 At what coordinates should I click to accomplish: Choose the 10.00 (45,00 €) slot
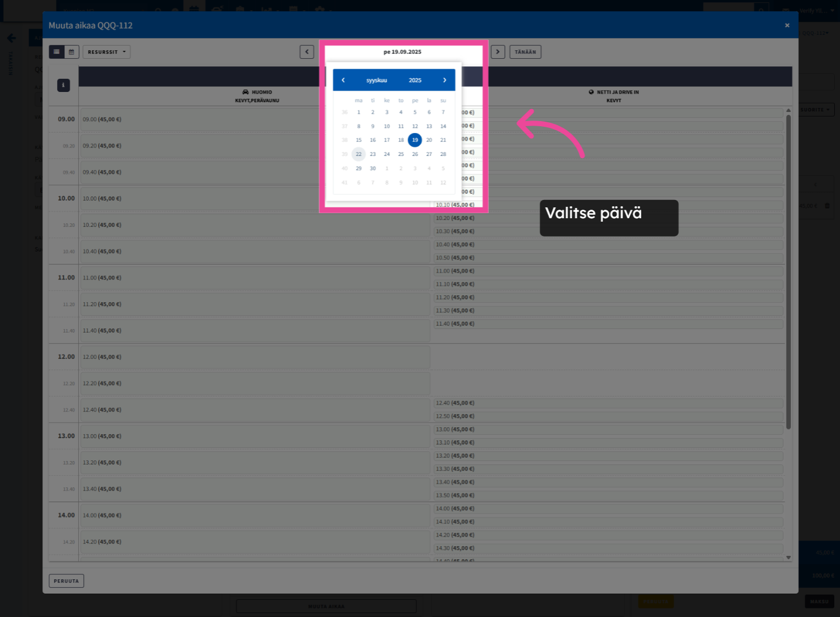click(255, 199)
